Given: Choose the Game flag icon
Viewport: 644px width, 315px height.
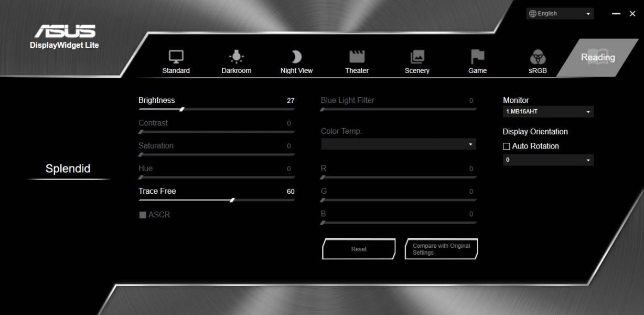Looking at the screenshot, I should click(478, 57).
